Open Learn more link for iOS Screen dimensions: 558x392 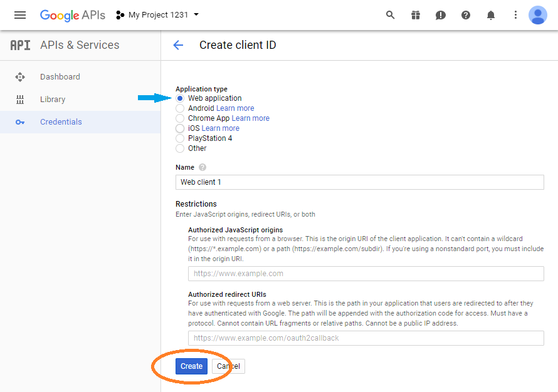pyautogui.click(x=221, y=128)
